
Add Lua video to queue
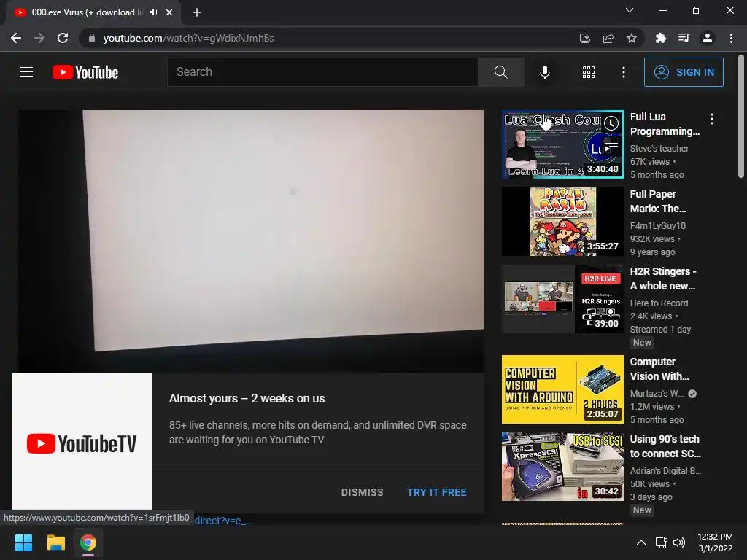[x=611, y=147]
